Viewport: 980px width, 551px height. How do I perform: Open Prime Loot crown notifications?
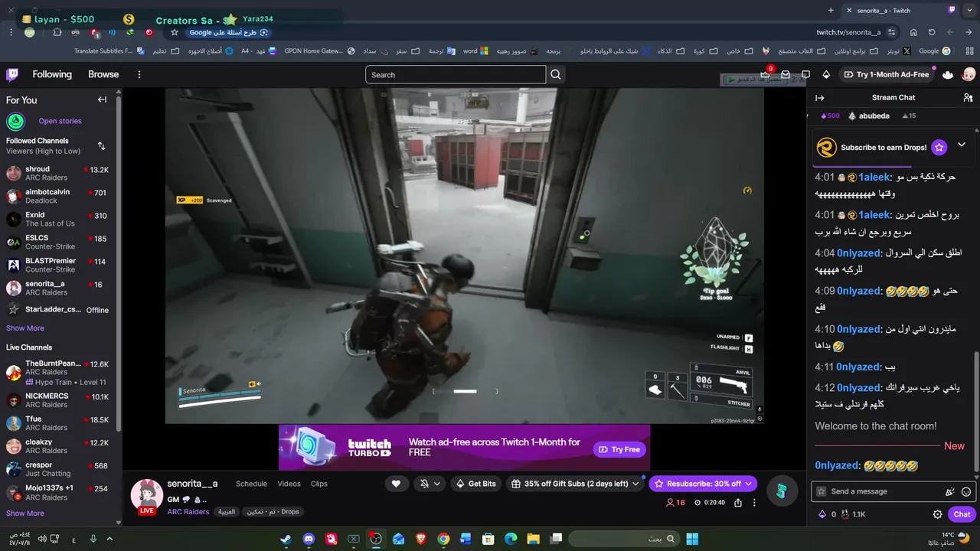coord(765,74)
